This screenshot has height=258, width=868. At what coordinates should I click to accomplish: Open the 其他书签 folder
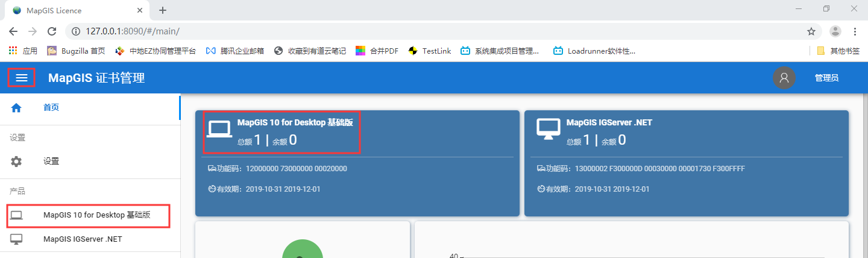[x=838, y=51]
